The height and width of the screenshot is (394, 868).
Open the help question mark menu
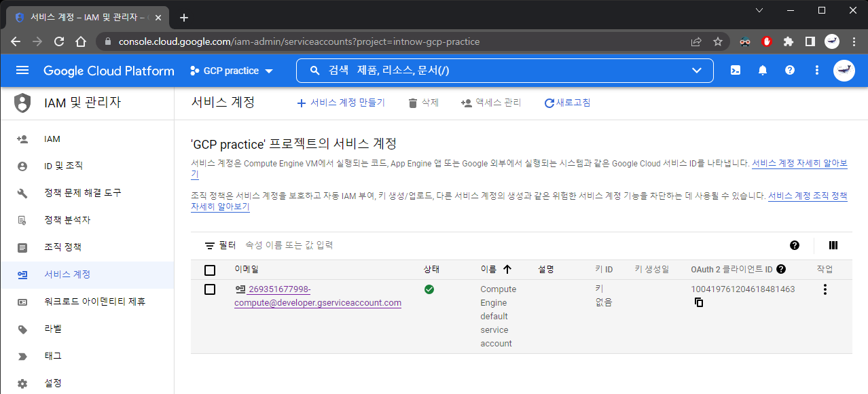pos(789,71)
